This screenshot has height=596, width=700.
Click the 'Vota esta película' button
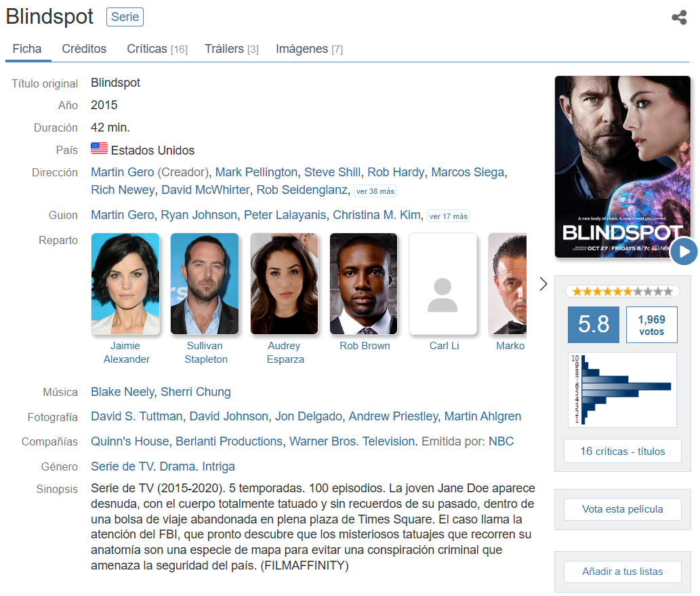pyautogui.click(x=622, y=509)
